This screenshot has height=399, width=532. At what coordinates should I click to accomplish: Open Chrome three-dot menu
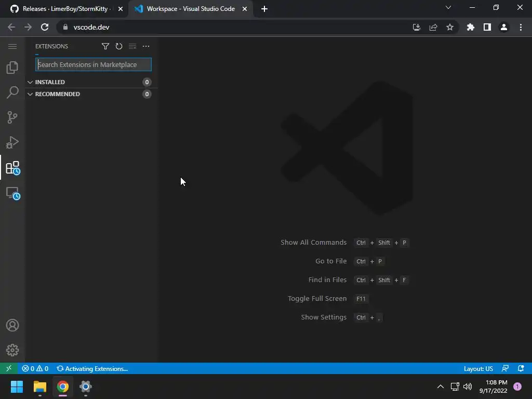(521, 27)
